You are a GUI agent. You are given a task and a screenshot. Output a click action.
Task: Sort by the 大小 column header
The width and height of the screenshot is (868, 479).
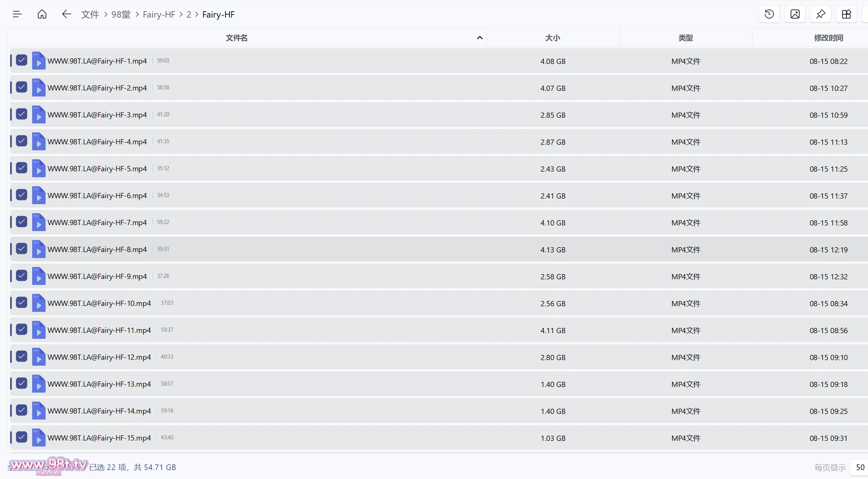pyautogui.click(x=552, y=38)
